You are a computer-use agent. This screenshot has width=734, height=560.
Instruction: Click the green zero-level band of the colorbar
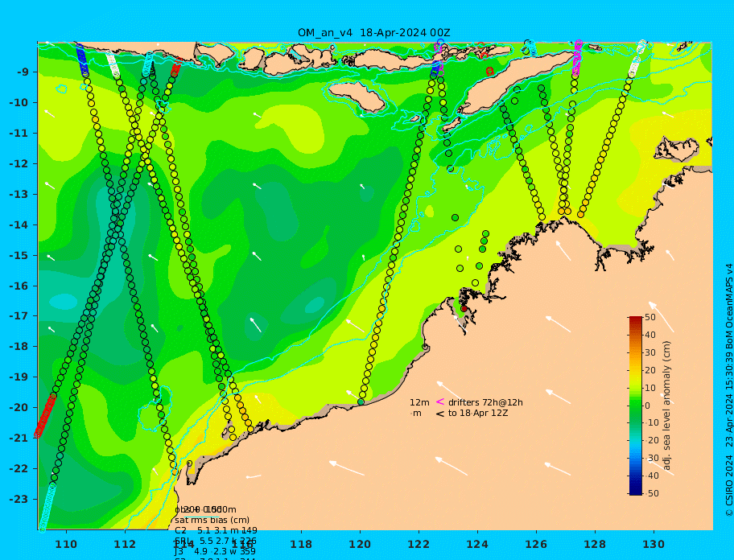635,406
